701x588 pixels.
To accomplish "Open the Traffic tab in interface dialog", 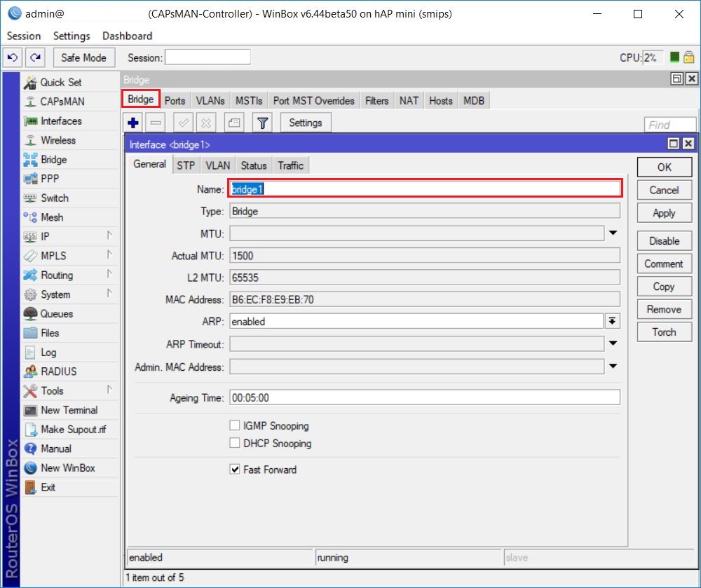I will (291, 166).
